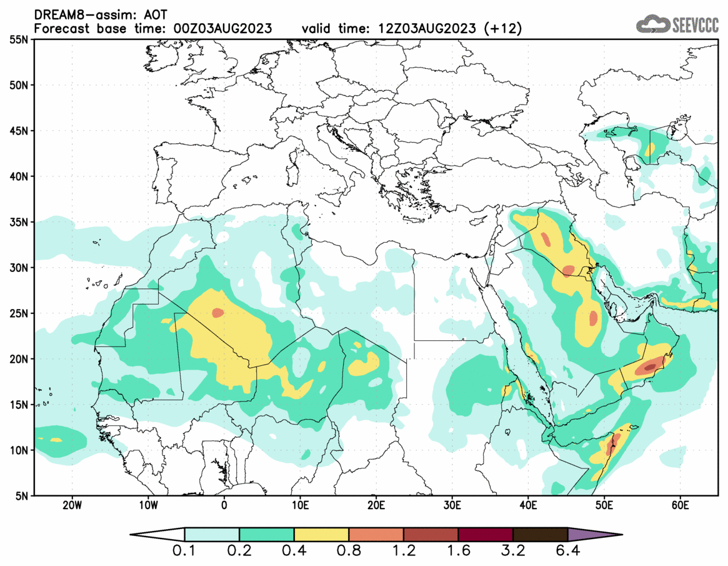Image resolution: width=728 pixels, height=566 pixels.
Task: Click the '30N' latitude label
Action: coord(19,268)
